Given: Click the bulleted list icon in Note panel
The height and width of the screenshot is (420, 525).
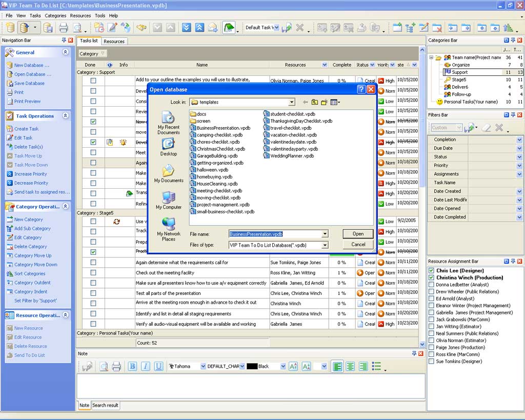Looking at the screenshot, I should click(x=377, y=366).
